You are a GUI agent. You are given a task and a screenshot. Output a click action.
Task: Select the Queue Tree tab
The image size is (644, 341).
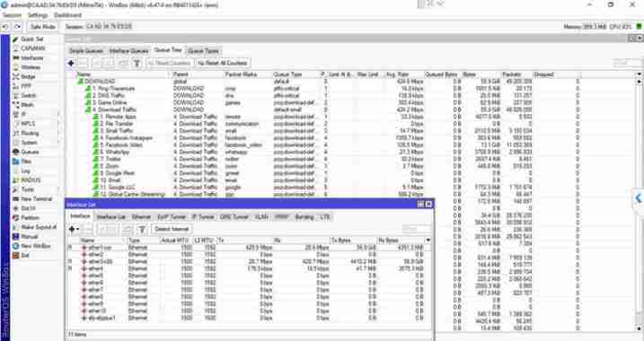click(168, 50)
